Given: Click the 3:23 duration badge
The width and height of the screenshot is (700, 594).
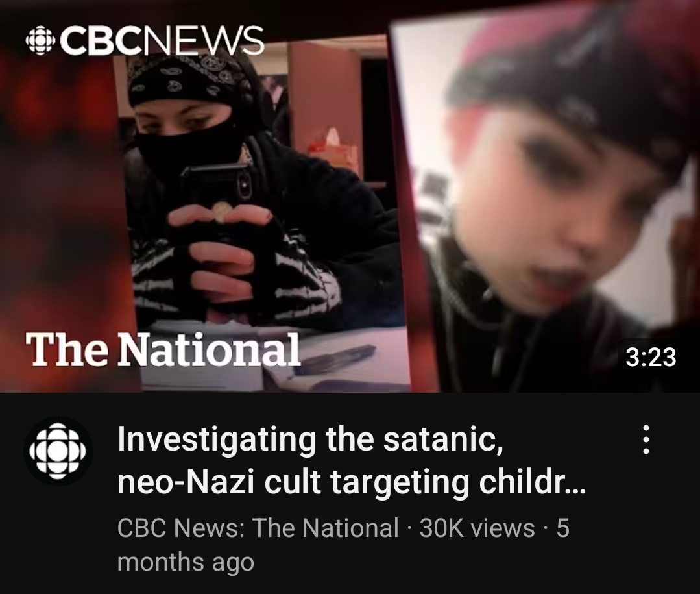Looking at the screenshot, I should point(651,357).
